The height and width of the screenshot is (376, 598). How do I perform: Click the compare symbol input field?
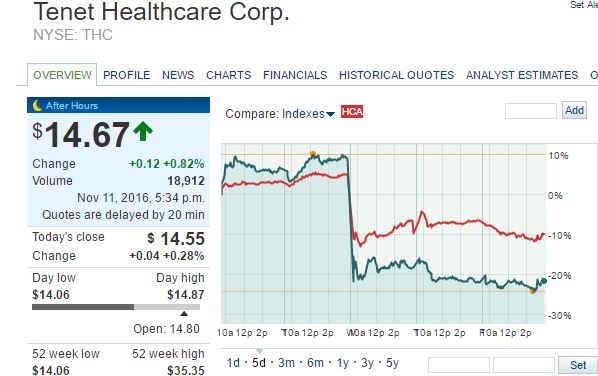(x=530, y=111)
